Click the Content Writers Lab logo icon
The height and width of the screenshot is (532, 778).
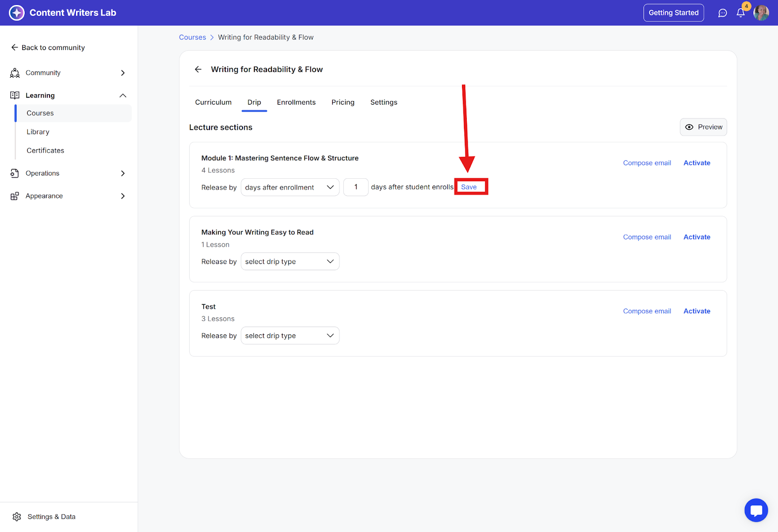[17, 13]
